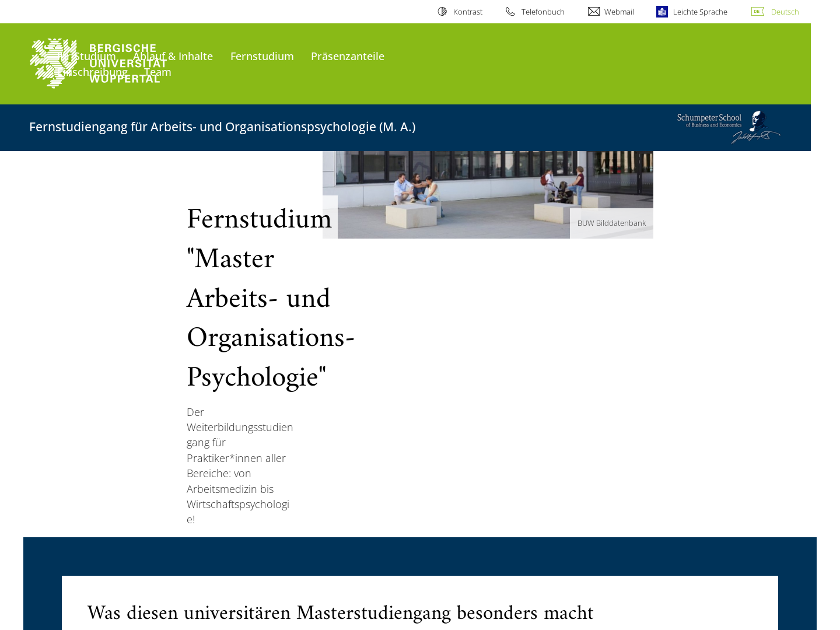Click the heading Fernstudium "Master Arbeits- und Organisations-Psychologie"
The height and width of the screenshot is (630, 840).
point(271,298)
